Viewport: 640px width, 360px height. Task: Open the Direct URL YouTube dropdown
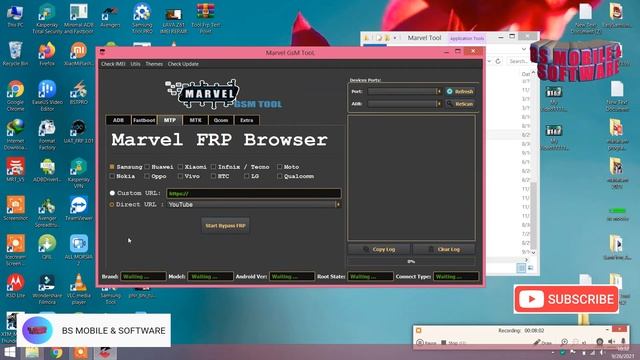tap(338, 204)
